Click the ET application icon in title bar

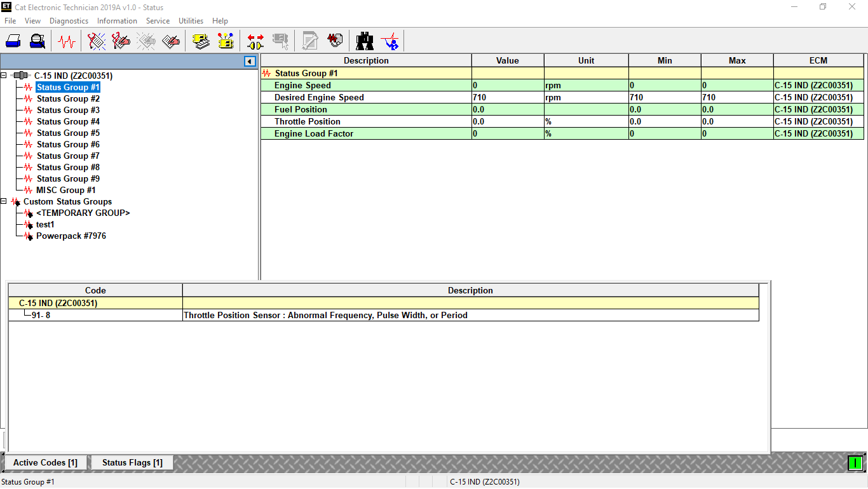point(6,7)
